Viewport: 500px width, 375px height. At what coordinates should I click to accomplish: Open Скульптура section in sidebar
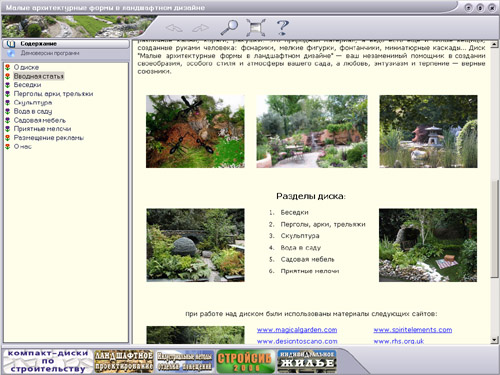coord(33,103)
